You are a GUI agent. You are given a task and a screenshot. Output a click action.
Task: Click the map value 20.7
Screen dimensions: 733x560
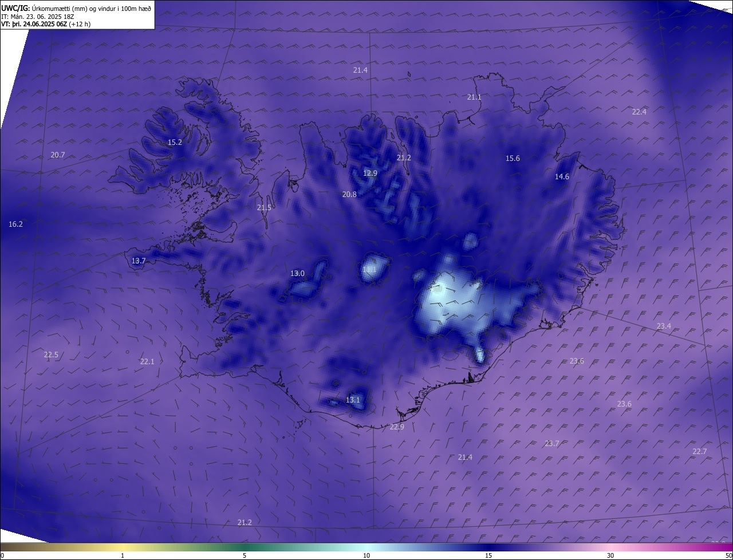coord(58,155)
